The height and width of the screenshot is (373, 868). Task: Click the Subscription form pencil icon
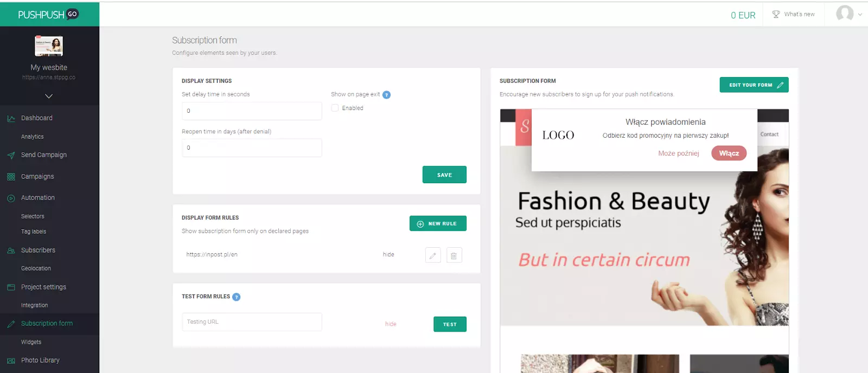tap(11, 324)
